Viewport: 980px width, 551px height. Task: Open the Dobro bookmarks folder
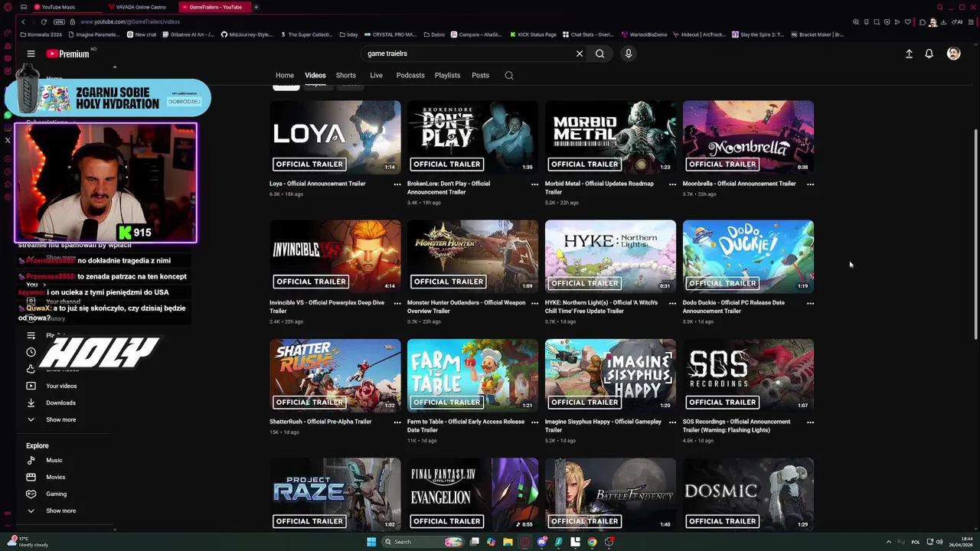pos(434,34)
